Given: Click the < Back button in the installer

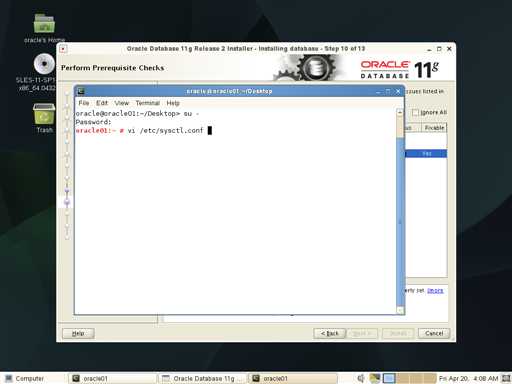Looking at the screenshot, I should (x=329, y=333).
